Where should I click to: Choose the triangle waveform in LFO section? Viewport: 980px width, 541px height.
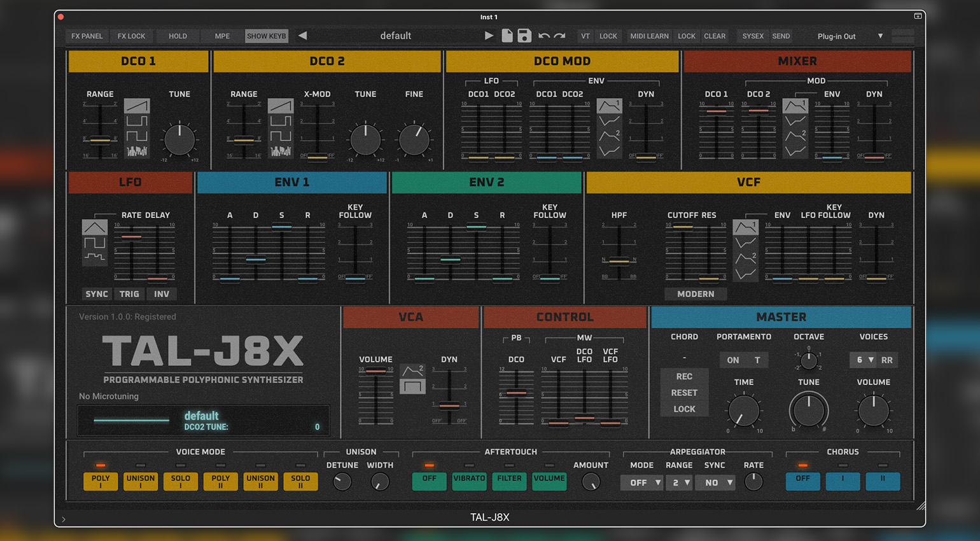(x=95, y=227)
